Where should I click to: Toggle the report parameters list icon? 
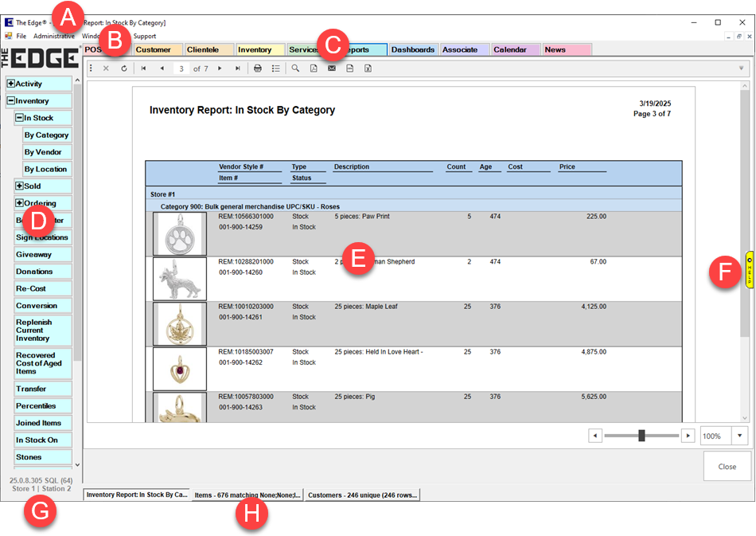pyautogui.click(x=275, y=68)
